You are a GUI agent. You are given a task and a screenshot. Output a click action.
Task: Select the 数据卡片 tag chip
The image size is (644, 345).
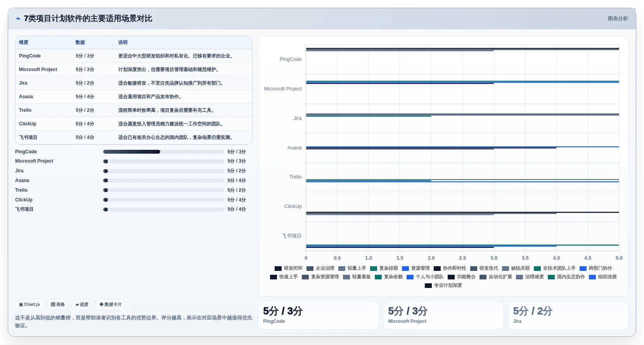111,305
